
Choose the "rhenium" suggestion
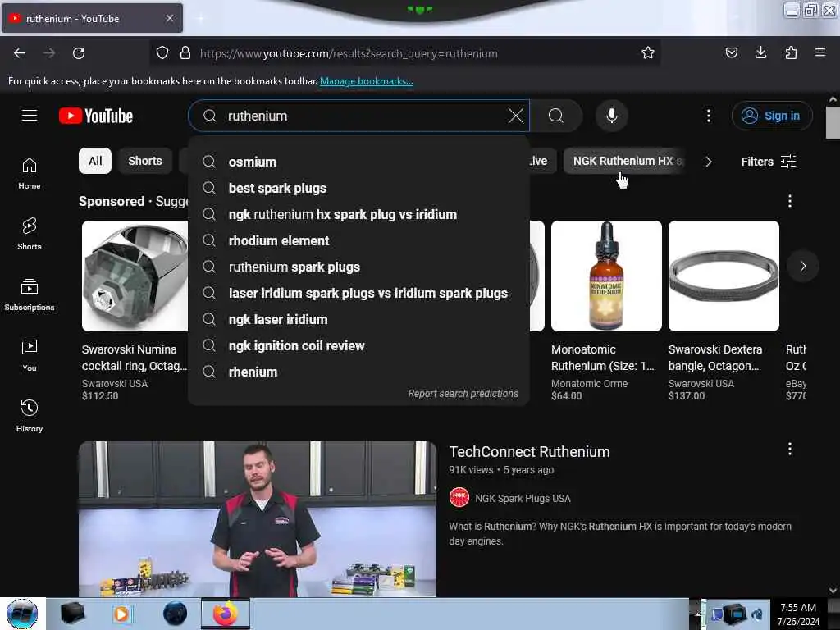pyautogui.click(x=358, y=372)
